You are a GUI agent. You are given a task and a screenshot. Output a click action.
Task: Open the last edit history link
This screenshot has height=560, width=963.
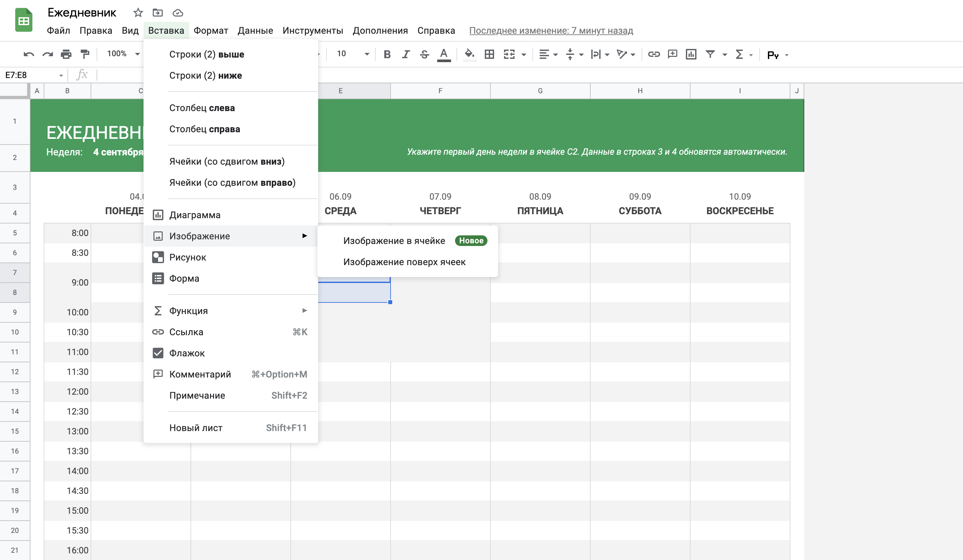point(551,30)
